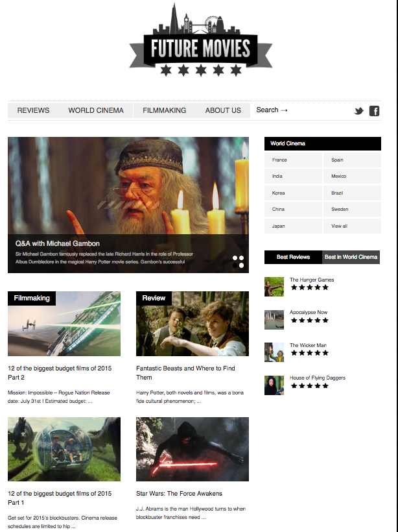The image size is (398, 532).
Task: Open 12 biggest budget films Part 1 title
Action: point(60,498)
